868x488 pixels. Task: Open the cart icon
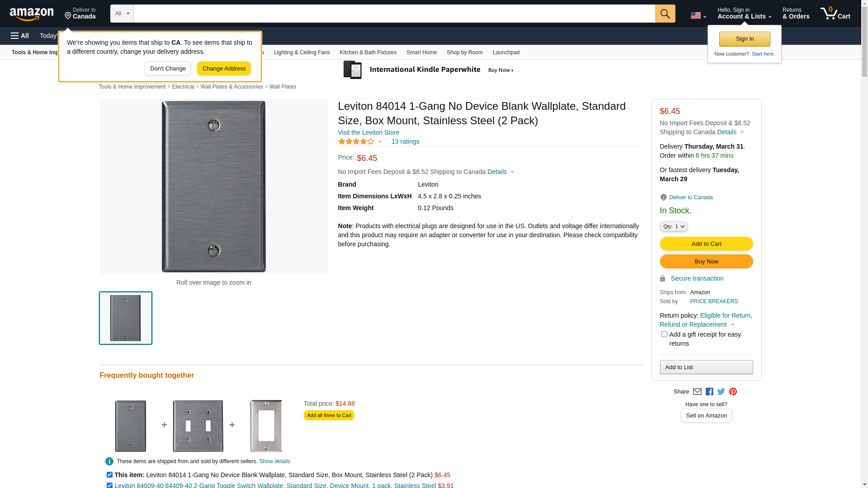[x=835, y=14]
